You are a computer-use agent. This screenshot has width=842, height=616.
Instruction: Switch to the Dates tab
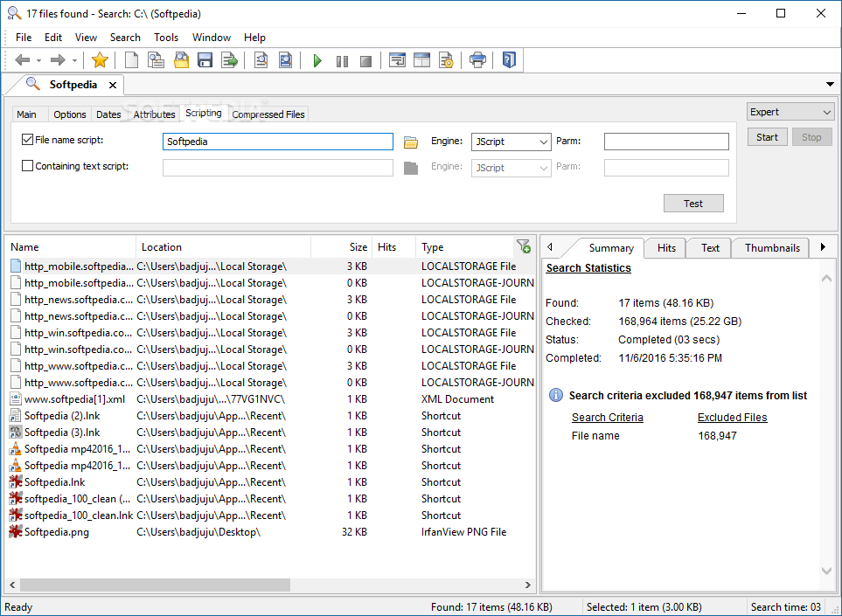tap(108, 114)
